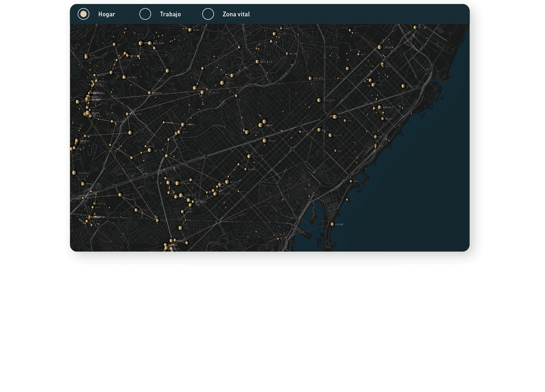Viewport: 545px width, 392px height.
Task: Click the node marker labeled 307.220
Action: 265,140
